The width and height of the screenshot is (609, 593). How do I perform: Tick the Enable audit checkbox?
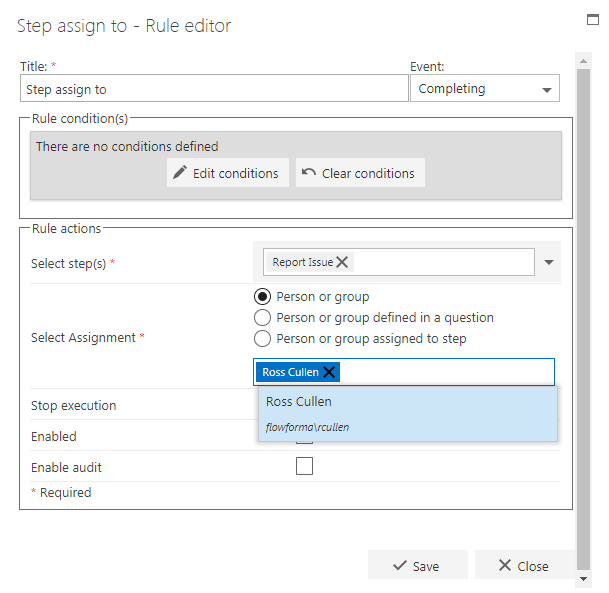coord(304,466)
